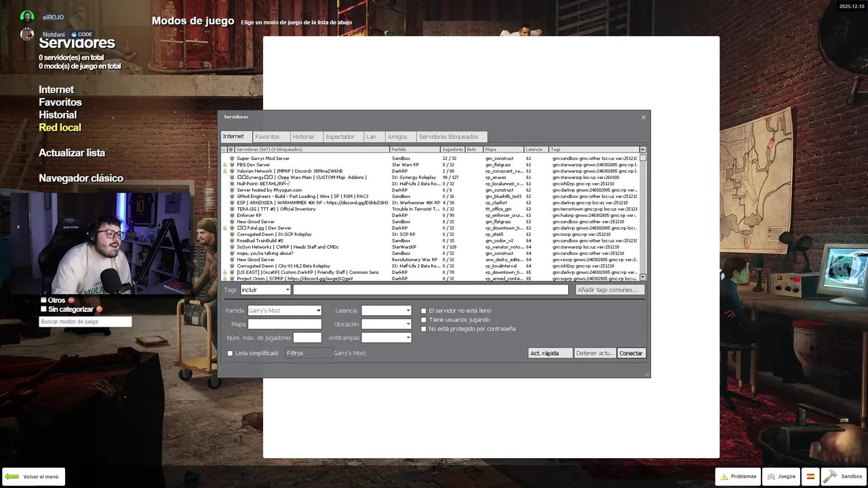
Task: Click the lock icon of Valyrian Network row
Action: [x=224, y=171]
